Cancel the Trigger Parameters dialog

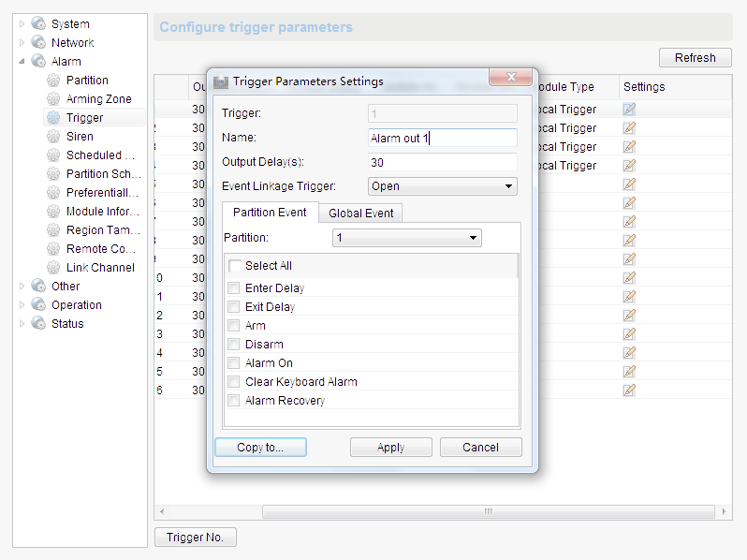[481, 447]
